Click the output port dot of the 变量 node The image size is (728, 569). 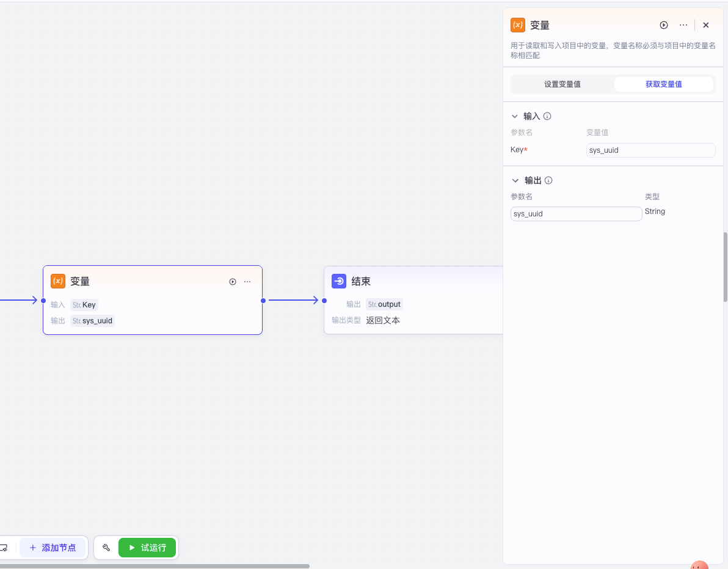(x=263, y=300)
